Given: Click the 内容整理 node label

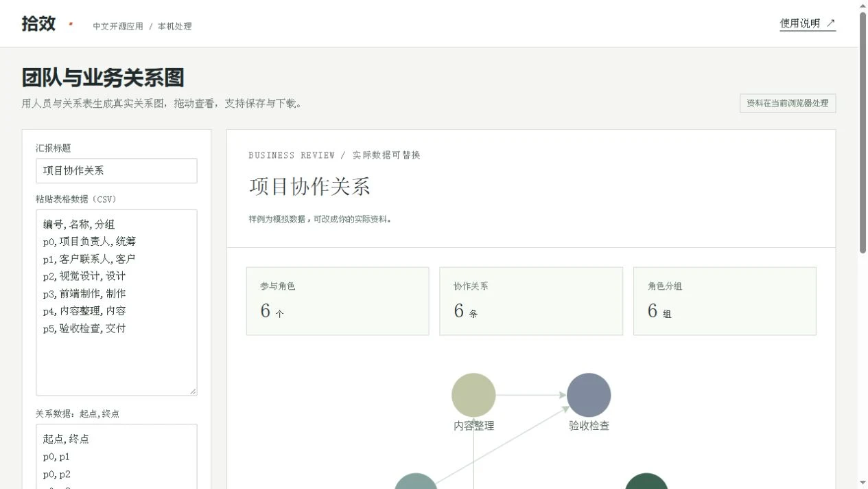Looking at the screenshot, I should (473, 426).
